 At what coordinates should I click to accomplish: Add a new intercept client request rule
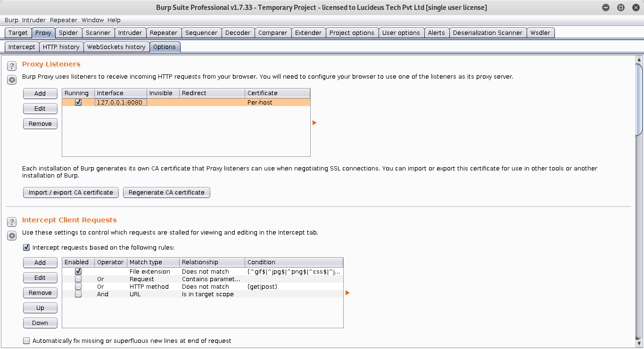click(x=40, y=263)
